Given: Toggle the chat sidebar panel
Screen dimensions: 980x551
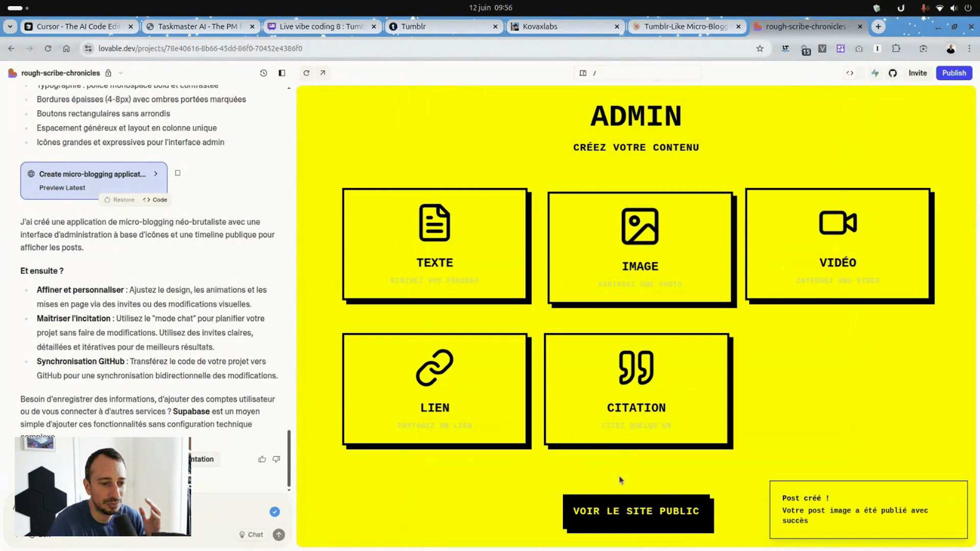Looking at the screenshot, I should pos(282,73).
